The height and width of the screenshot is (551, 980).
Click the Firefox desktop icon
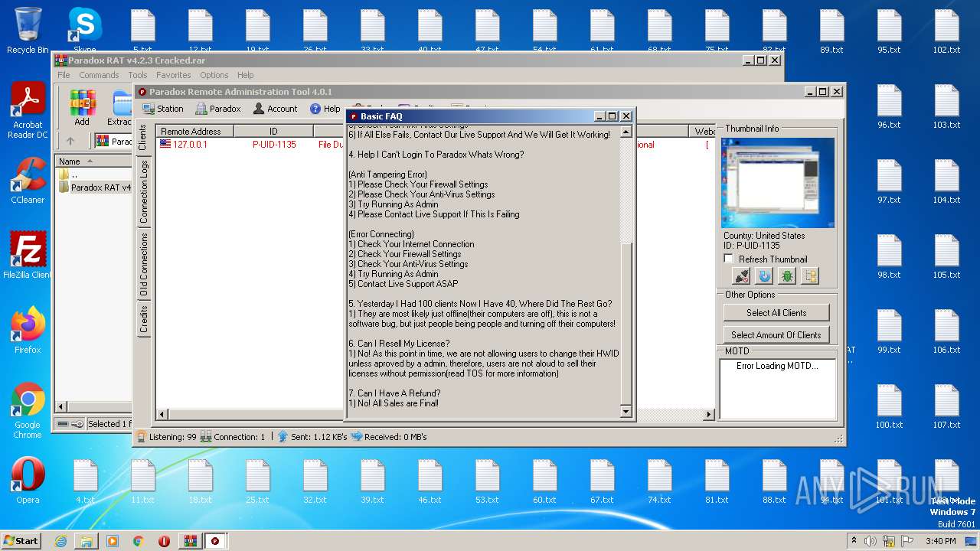28,331
